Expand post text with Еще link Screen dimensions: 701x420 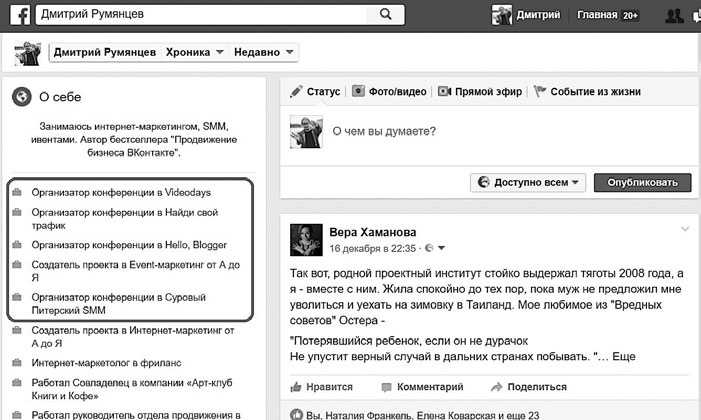[622, 354]
